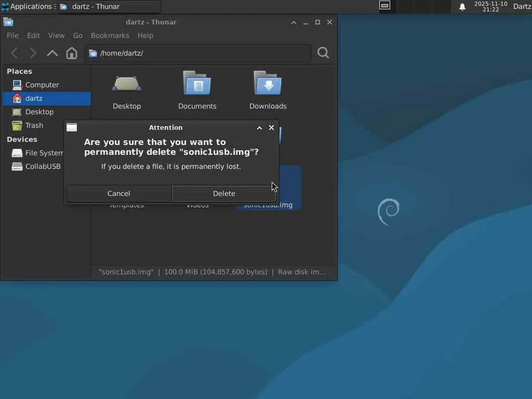Click the Dartz user name in panel

pyautogui.click(x=522, y=6)
